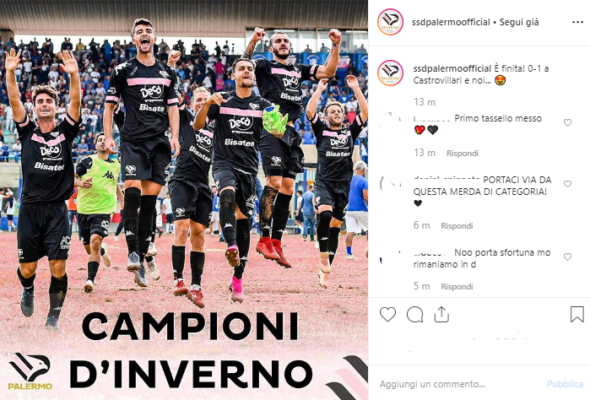Select the 'Segui già' following button
The image size is (590, 400).
tap(519, 22)
